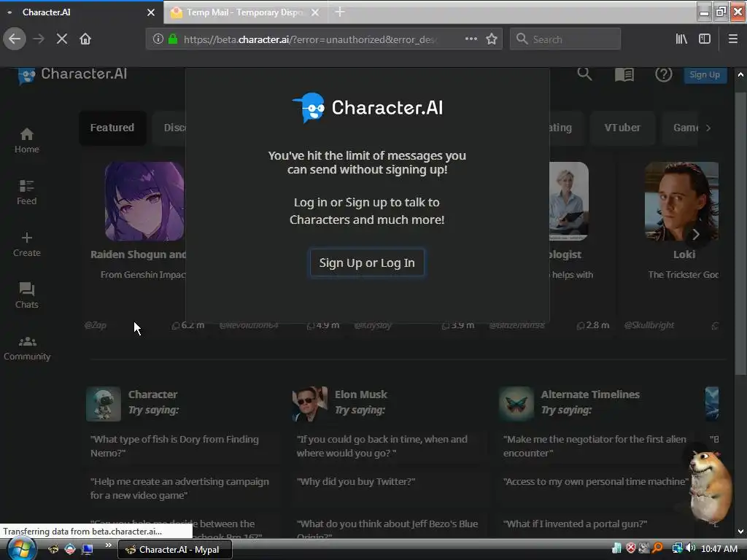Click the Character robot avatar
This screenshot has height=560, width=747.
[x=104, y=404]
